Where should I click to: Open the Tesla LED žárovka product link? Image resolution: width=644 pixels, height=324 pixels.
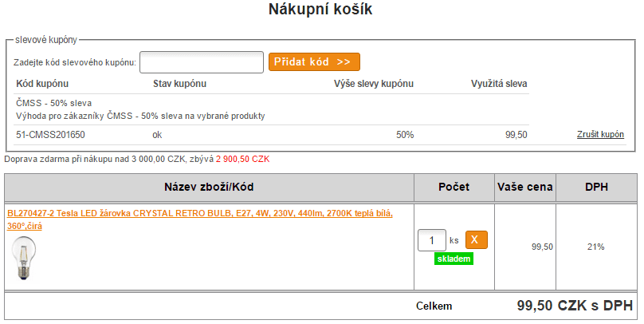click(x=200, y=219)
